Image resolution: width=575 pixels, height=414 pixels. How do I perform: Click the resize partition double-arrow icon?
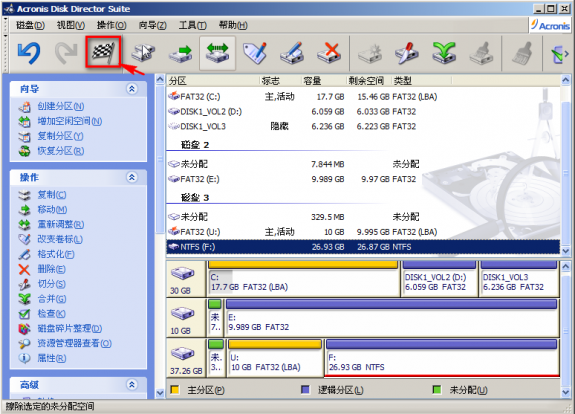[x=217, y=53]
